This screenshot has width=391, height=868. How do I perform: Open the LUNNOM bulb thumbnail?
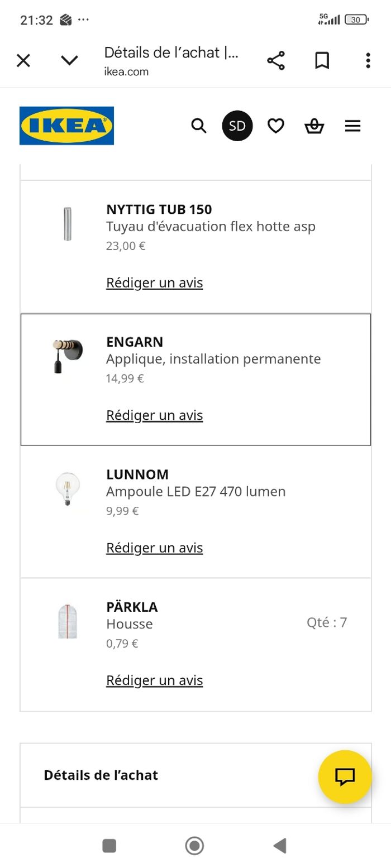pyautogui.click(x=68, y=489)
